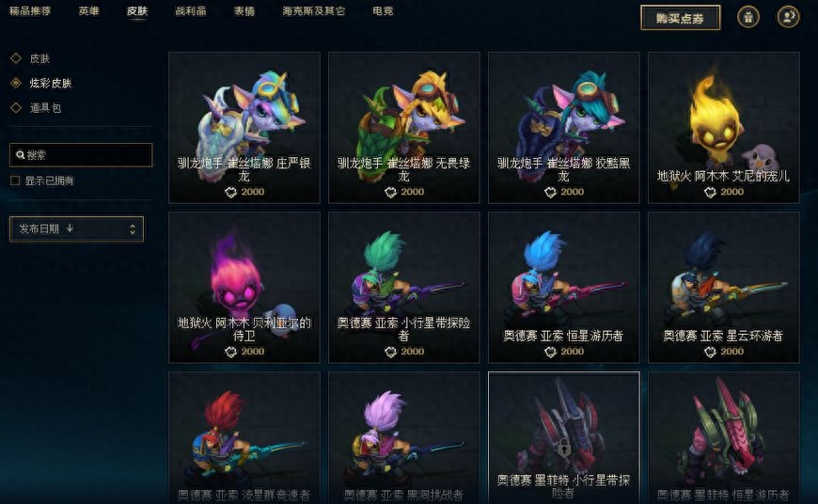Viewport: 818px width, 504px height.
Task: Go to the 海克斯及其它 tab
Action: coord(313,11)
